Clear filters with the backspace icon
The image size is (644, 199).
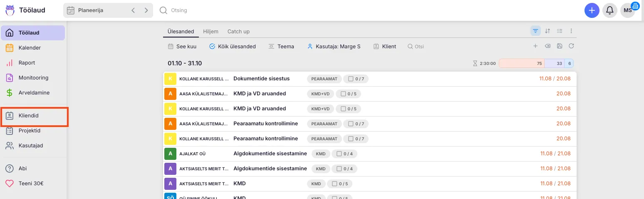pyautogui.click(x=547, y=46)
